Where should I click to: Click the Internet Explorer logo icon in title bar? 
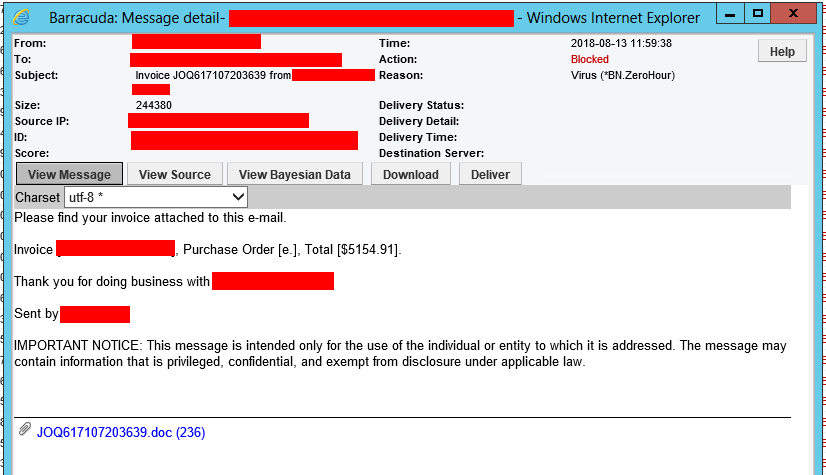22,18
